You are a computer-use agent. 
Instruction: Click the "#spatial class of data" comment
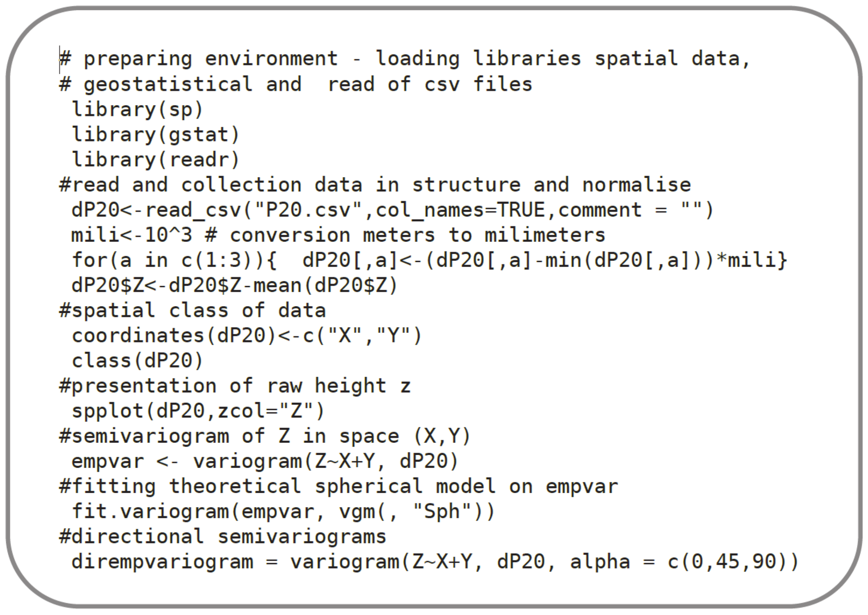pyautogui.click(x=193, y=310)
